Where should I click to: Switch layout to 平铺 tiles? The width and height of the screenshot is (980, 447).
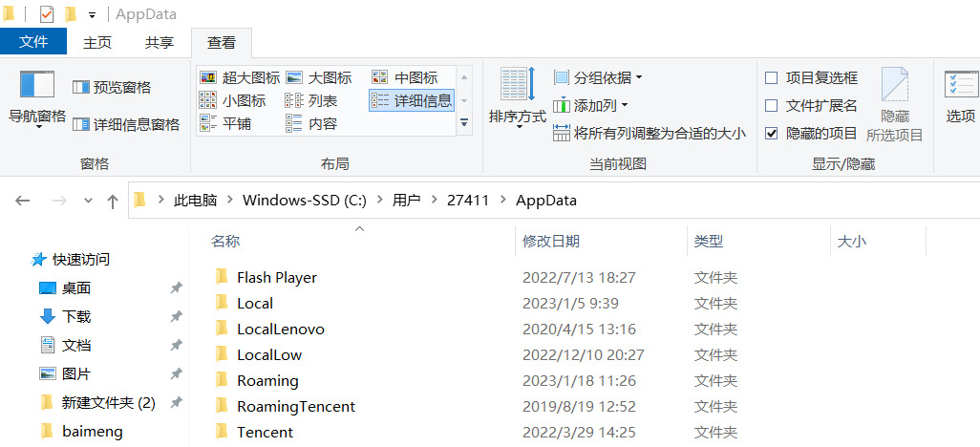[225, 123]
